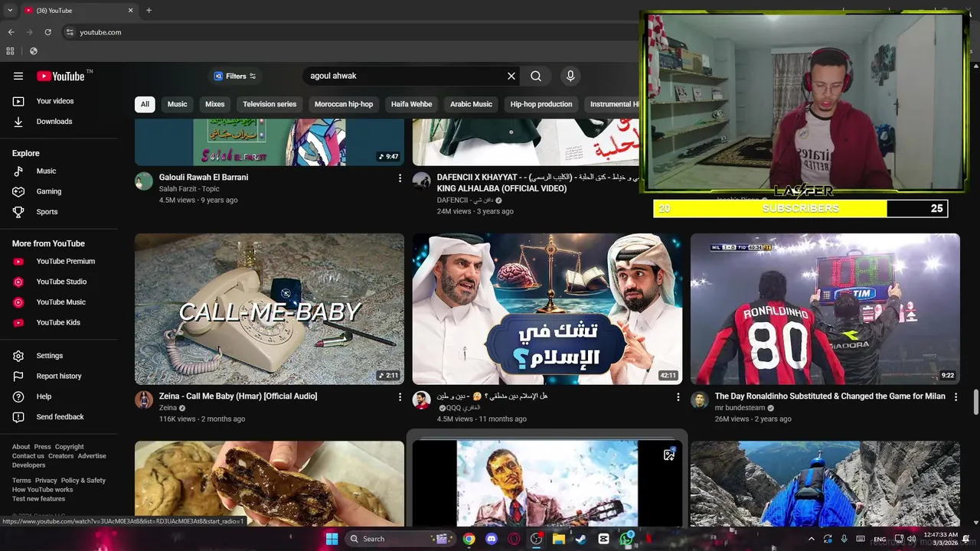Select the Mixes filter chip
Image resolution: width=980 pixels, height=551 pixels.
point(215,104)
